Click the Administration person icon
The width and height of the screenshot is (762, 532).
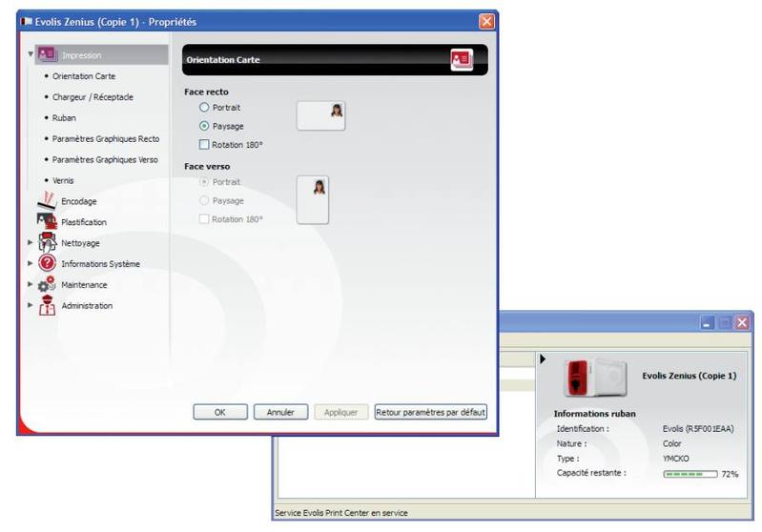pos(47,306)
